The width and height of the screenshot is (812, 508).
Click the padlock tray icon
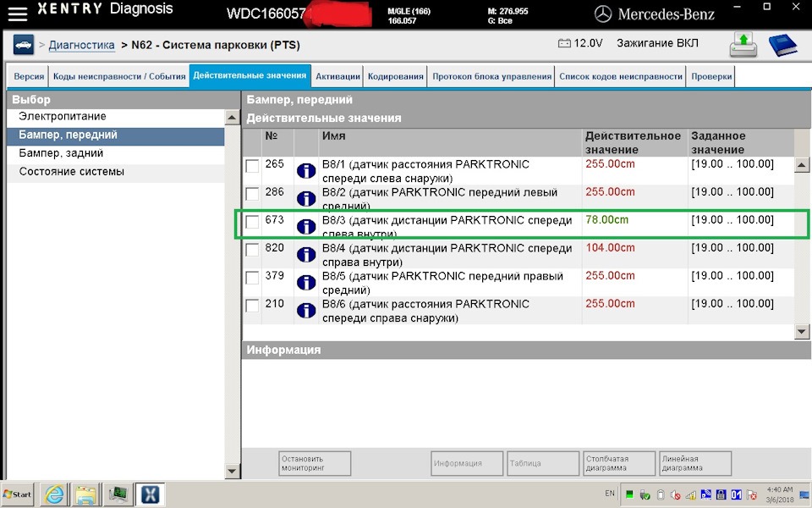(x=721, y=494)
